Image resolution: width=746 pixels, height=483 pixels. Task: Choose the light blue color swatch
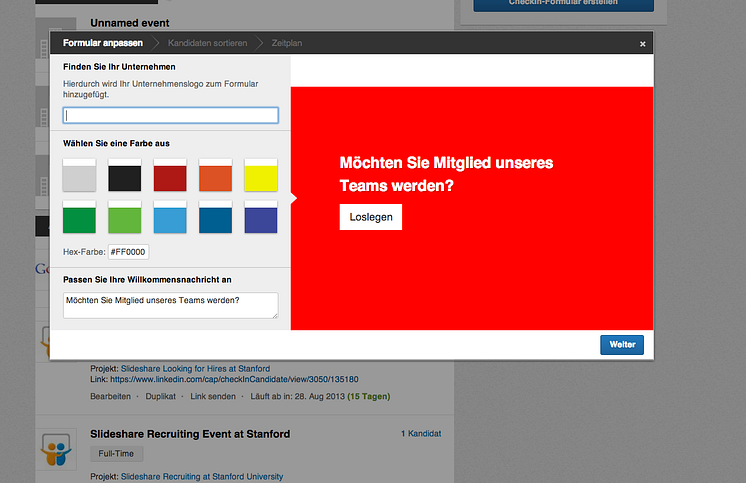click(x=170, y=217)
